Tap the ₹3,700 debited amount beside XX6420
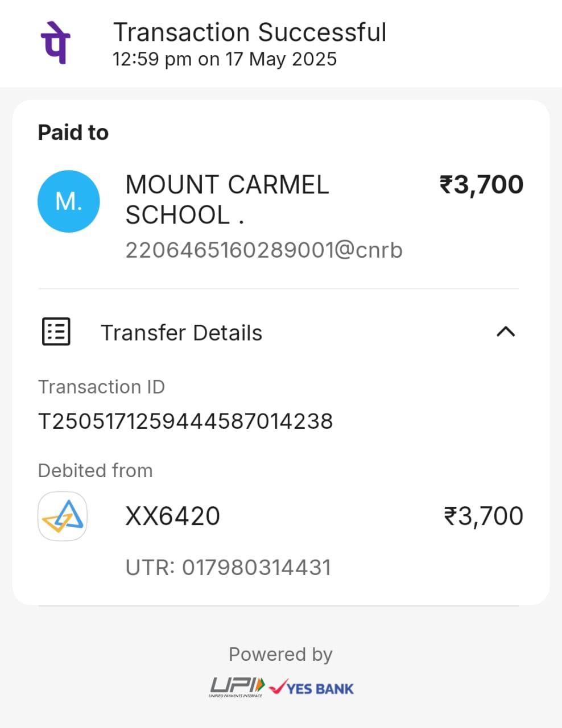Viewport: 562px width, 728px height. click(484, 516)
